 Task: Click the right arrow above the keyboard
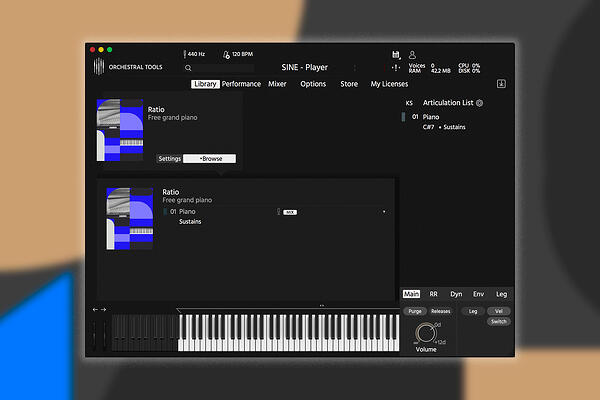(x=103, y=309)
